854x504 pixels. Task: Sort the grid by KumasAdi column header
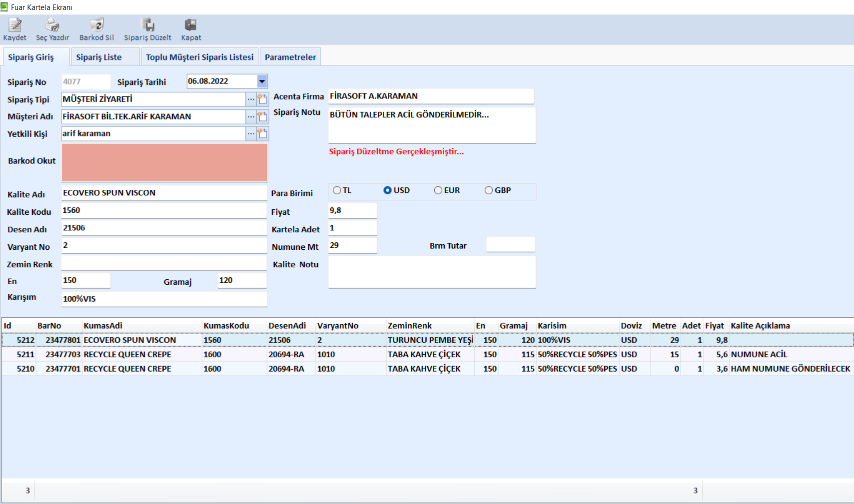click(103, 326)
